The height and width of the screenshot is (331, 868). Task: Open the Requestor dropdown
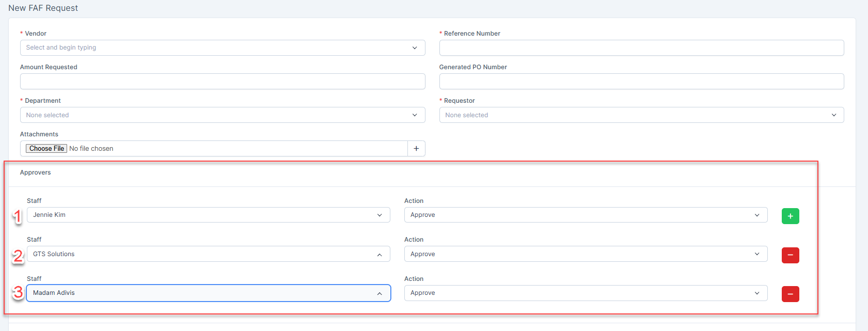635,115
